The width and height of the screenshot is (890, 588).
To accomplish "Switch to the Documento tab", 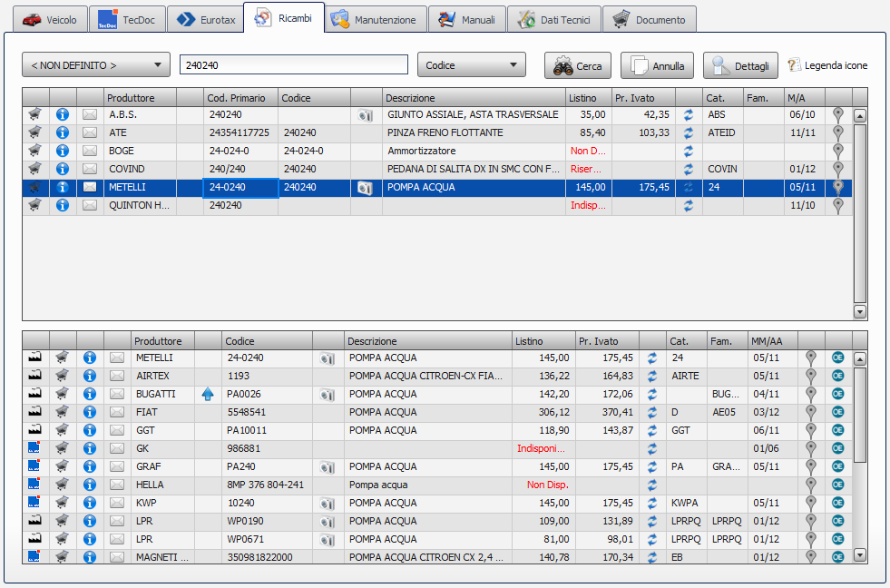I will point(650,19).
